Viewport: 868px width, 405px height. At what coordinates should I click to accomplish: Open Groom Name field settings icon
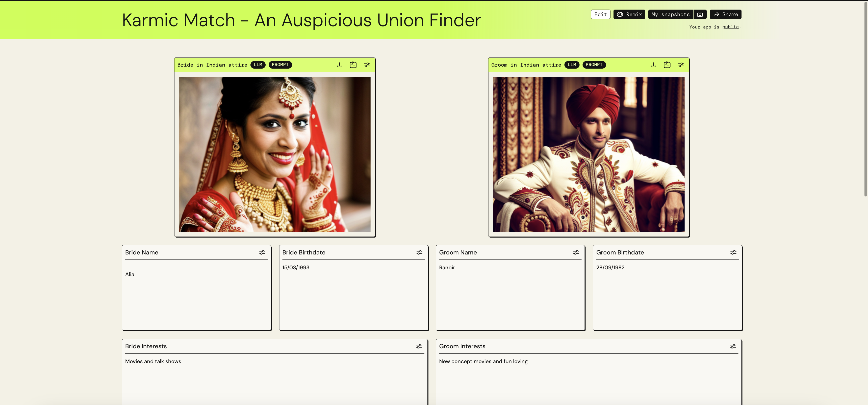pyautogui.click(x=576, y=252)
